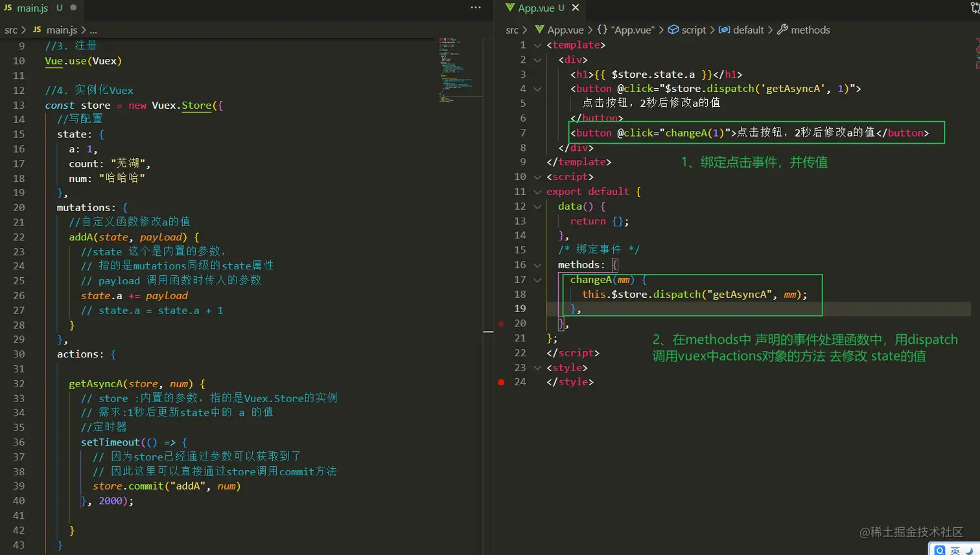Open src breadcrumb in the main.js pane
This screenshot has width=980, height=555.
11,30
